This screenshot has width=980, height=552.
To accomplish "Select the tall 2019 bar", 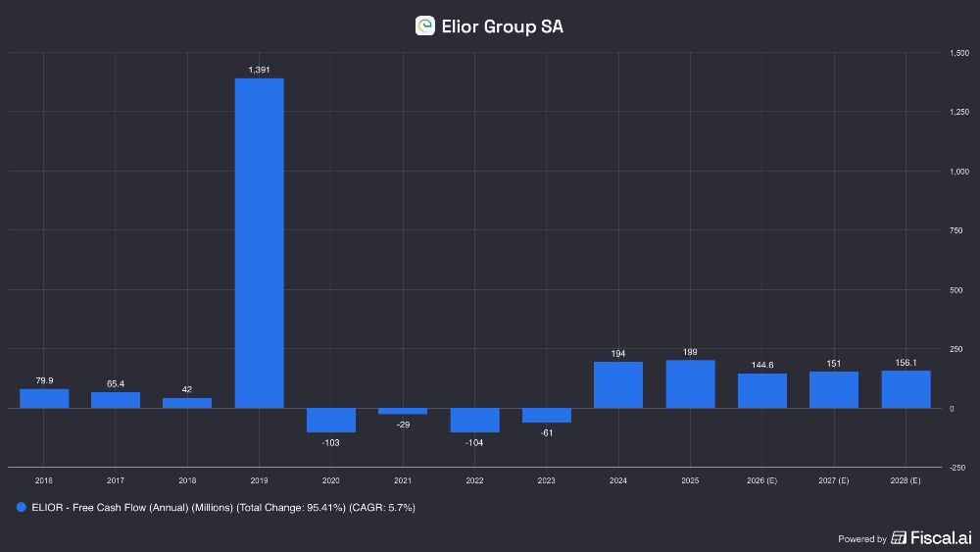I will click(x=260, y=243).
